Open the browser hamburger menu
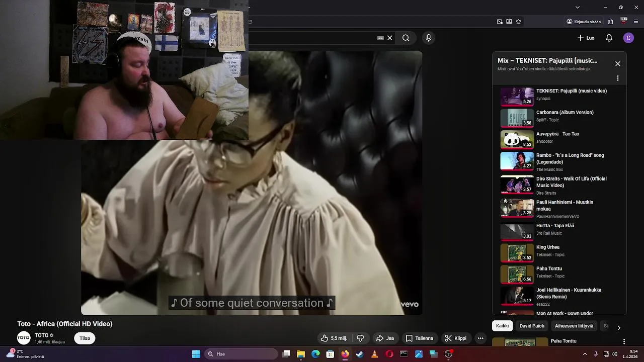The image size is (644, 362). 636,22
